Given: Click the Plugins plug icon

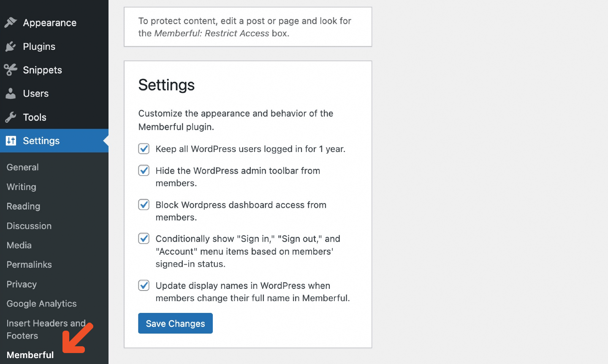Looking at the screenshot, I should pyautogui.click(x=11, y=46).
